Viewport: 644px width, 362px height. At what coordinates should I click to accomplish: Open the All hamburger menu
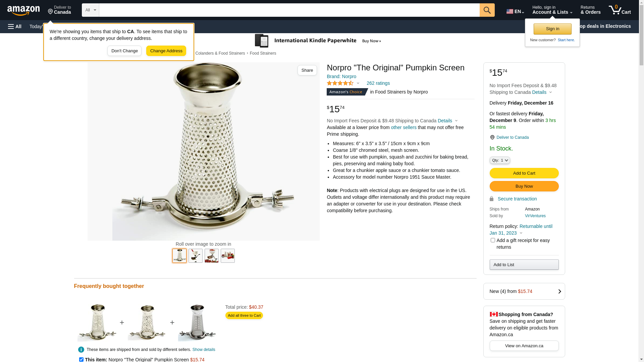(x=15, y=26)
